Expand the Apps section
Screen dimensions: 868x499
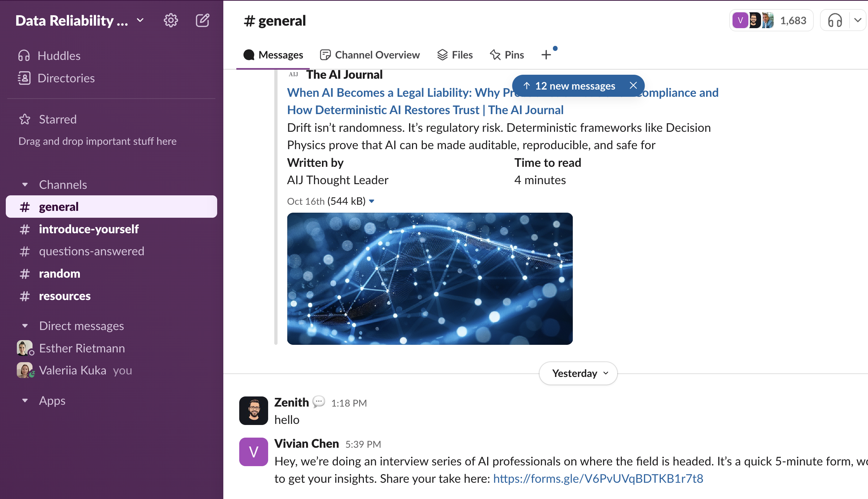25,400
